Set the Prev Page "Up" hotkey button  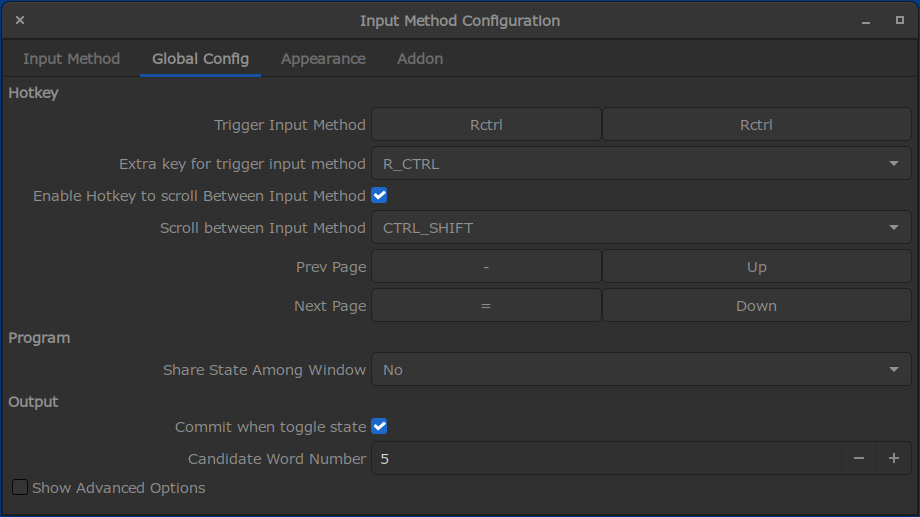[756, 267]
